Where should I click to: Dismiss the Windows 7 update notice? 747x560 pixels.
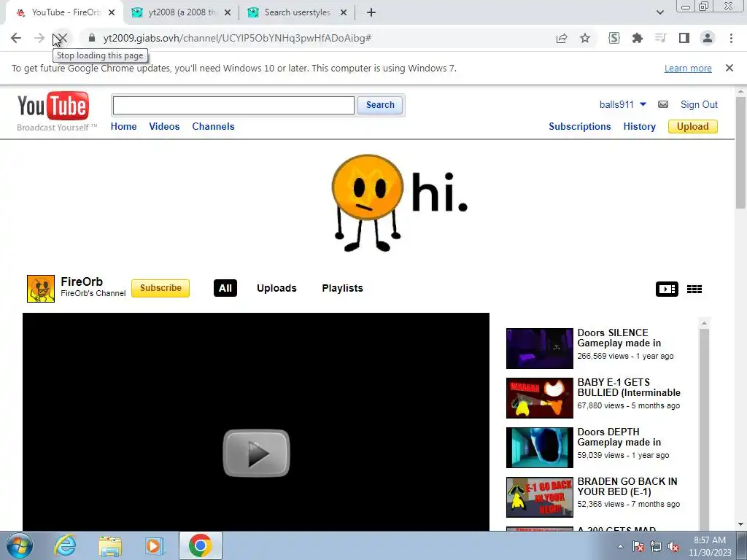pos(729,68)
